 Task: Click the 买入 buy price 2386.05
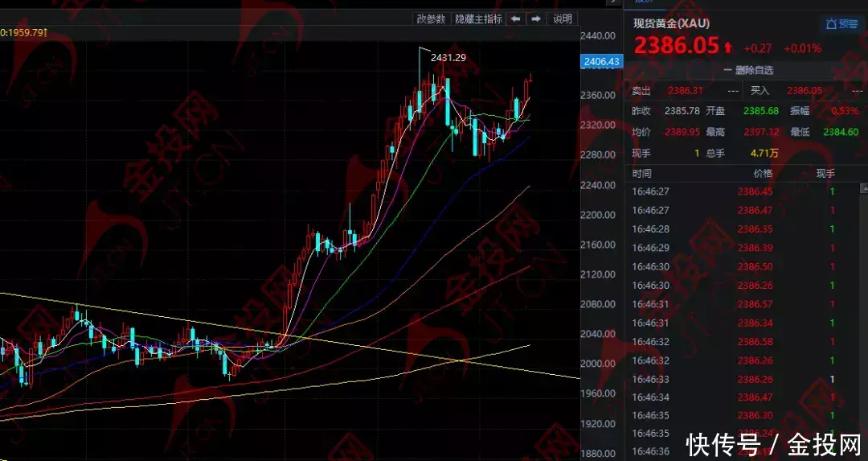804,91
